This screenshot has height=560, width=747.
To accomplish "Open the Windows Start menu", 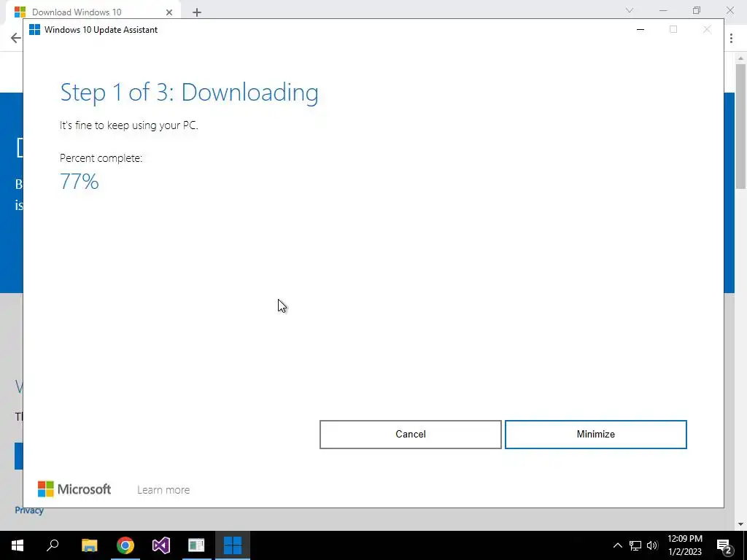I will (18, 545).
